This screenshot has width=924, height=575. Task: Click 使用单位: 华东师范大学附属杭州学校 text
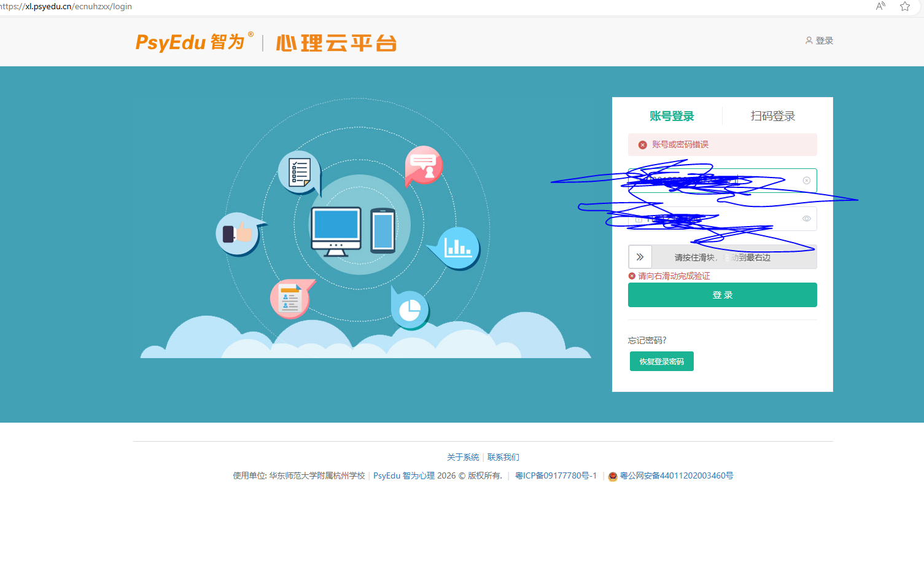[299, 475]
